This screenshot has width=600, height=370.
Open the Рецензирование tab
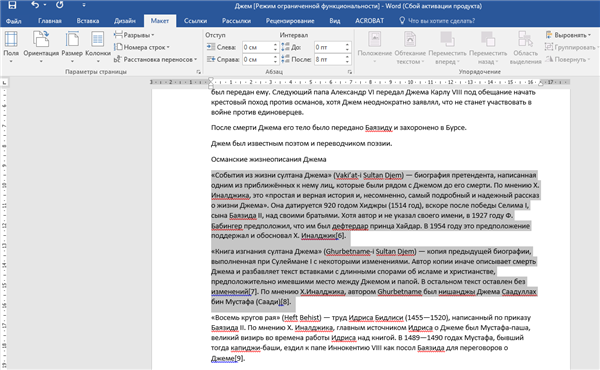290,21
